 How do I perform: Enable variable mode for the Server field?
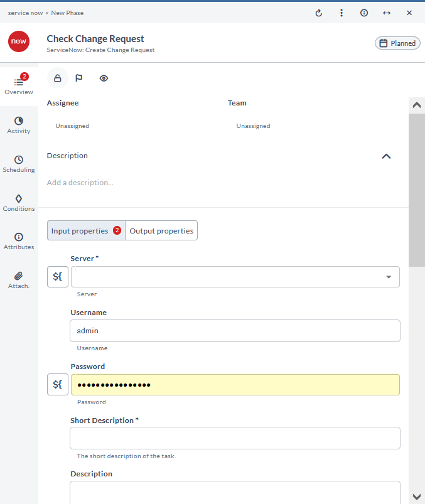point(57,276)
